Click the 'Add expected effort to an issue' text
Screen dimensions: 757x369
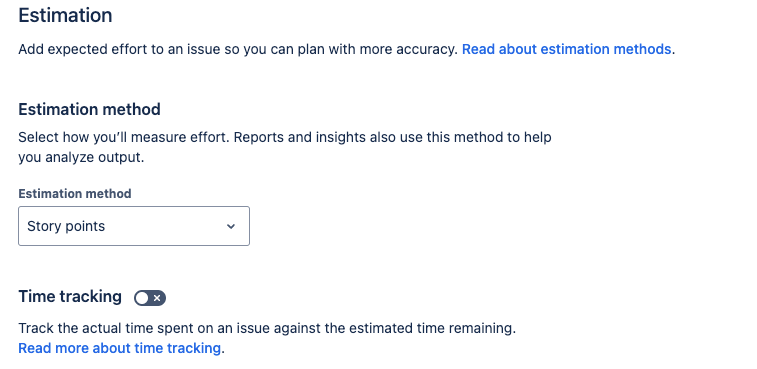click(121, 49)
